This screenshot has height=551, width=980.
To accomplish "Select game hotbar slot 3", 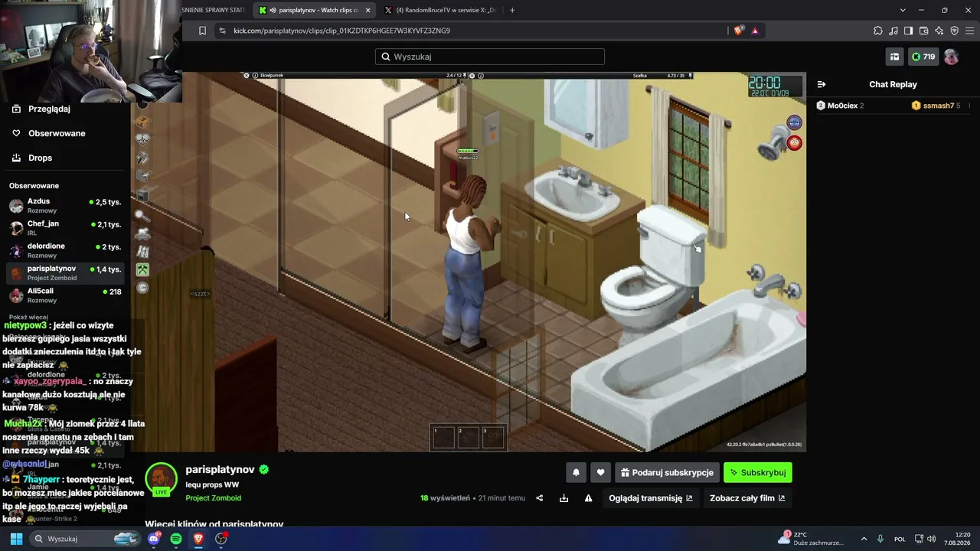I will pyautogui.click(x=493, y=437).
